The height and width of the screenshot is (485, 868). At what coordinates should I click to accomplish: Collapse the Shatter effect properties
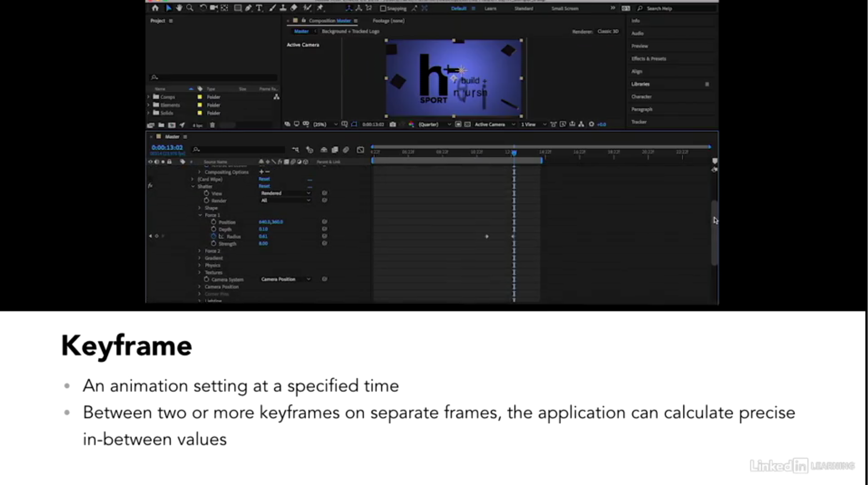pos(193,186)
